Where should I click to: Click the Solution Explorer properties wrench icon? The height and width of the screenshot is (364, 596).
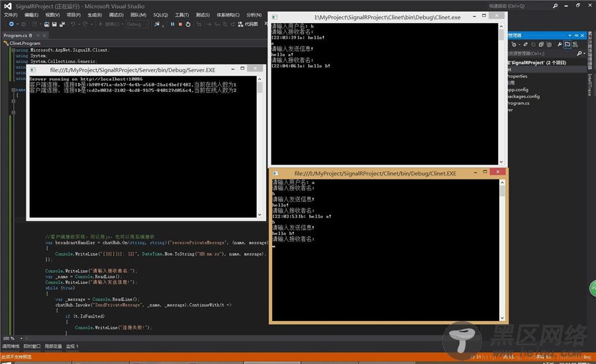click(x=560, y=44)
